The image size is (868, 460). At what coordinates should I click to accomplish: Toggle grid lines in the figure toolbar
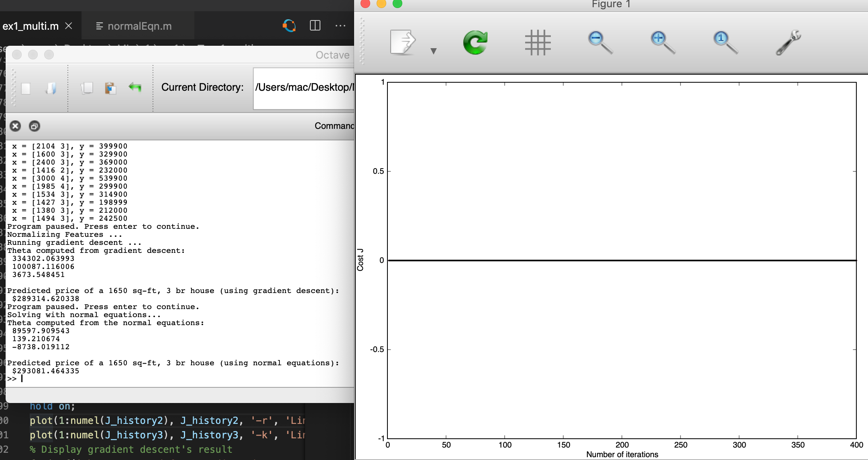click(x=538, y=43)
